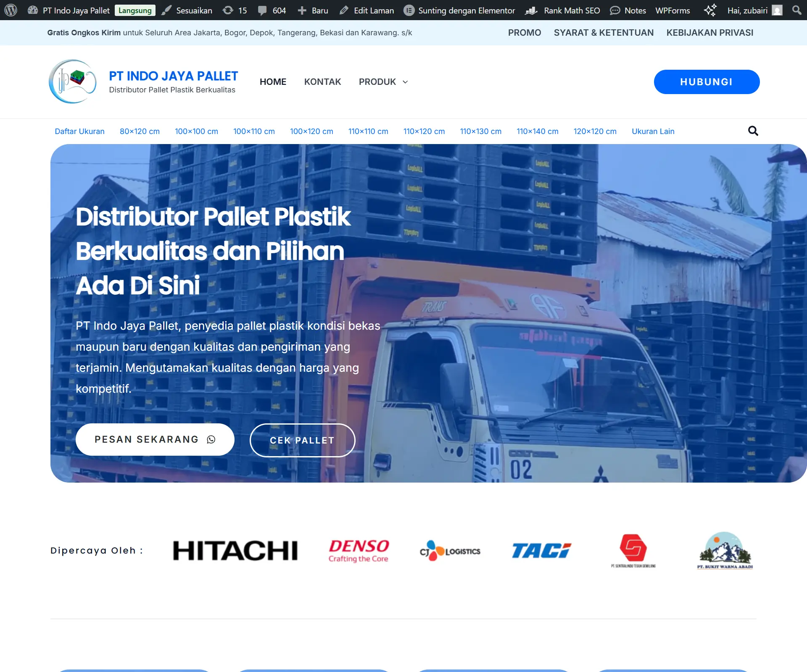Click the PT Indo Jaya Pallet logo image

pos(73,81)
